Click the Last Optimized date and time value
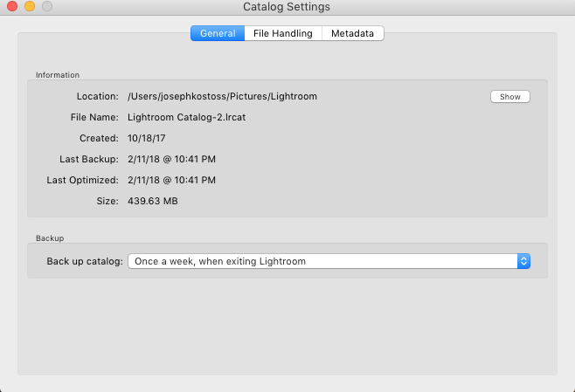The image size is (575, 392). point(171,180)
